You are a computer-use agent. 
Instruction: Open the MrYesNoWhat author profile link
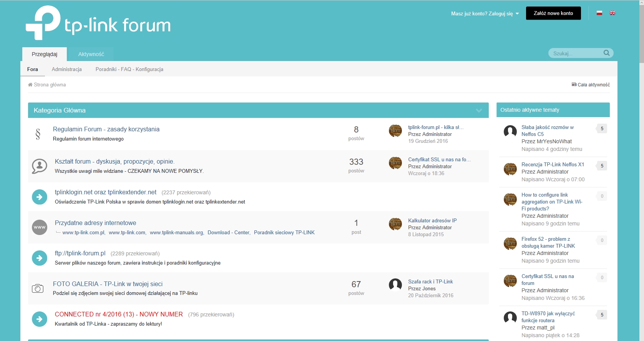tap(554, 141)
